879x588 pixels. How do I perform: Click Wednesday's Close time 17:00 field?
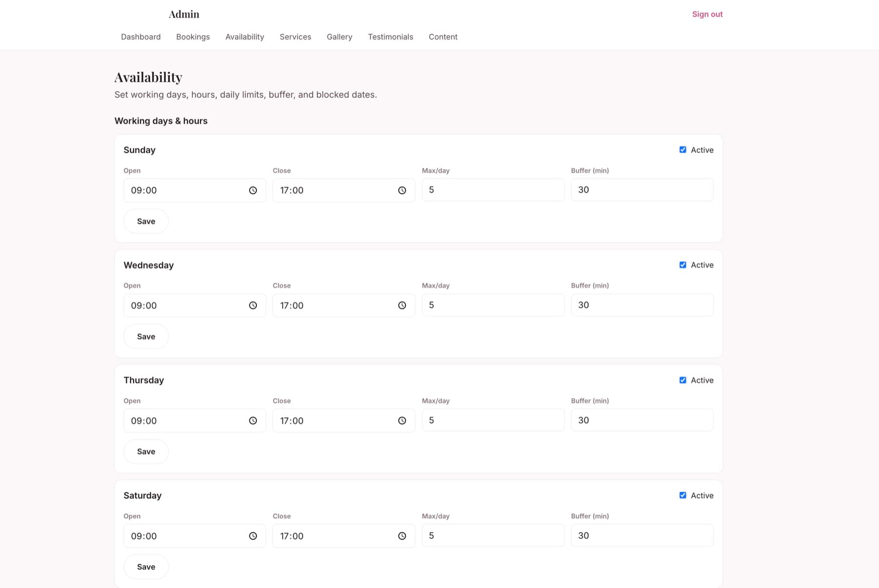pyautogui.click(x=344, y=305)
